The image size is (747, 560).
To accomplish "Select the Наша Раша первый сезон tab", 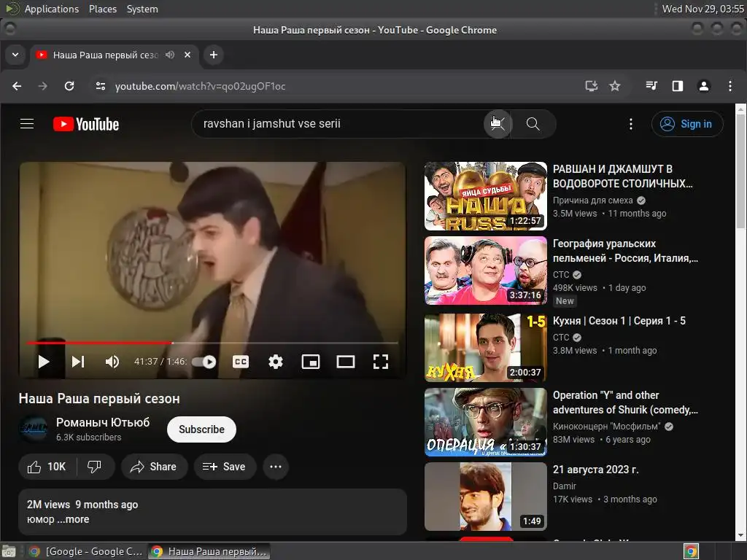I will click(105, 55).
